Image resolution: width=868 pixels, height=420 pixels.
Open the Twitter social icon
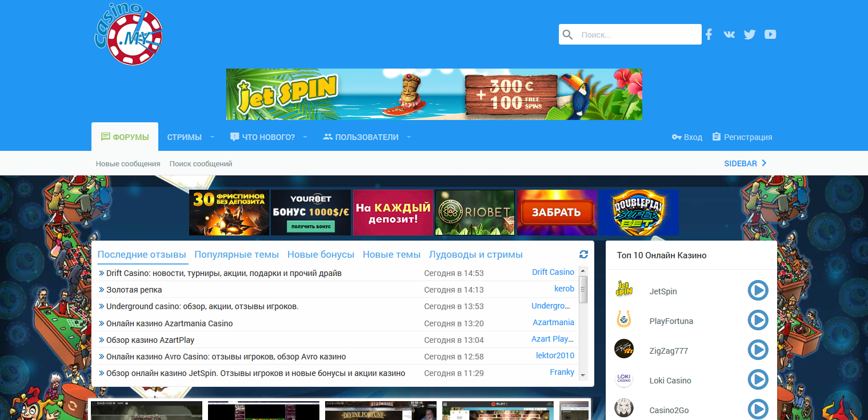click(750, 34)
